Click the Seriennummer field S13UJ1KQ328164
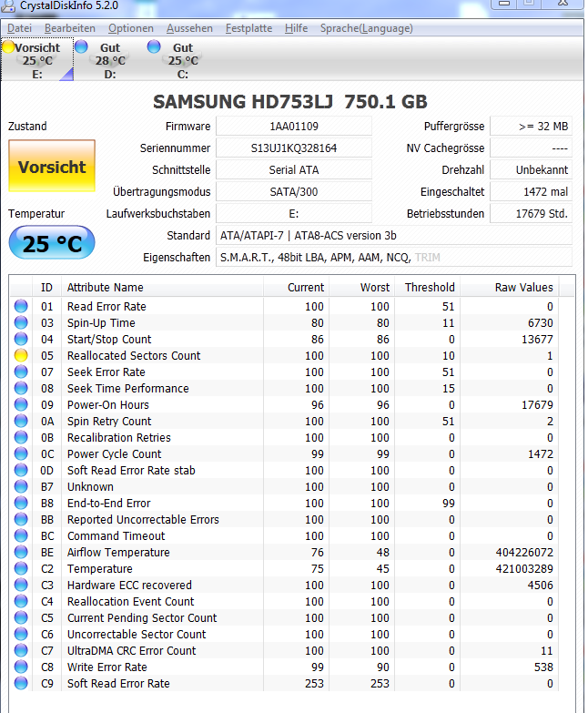This screenshot has height=713, width=588. pyautogui.click(x=294, y=148)
